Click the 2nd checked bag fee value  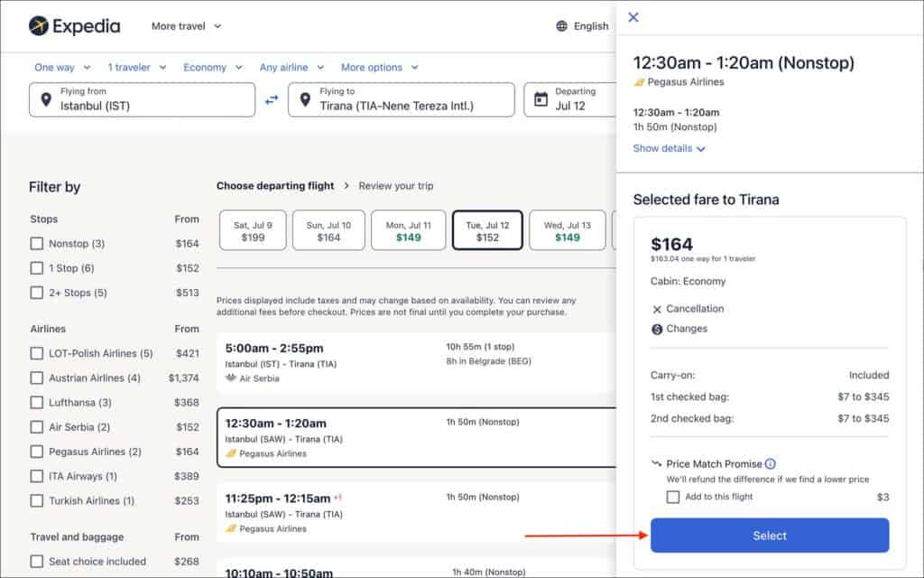click(864, 419)
